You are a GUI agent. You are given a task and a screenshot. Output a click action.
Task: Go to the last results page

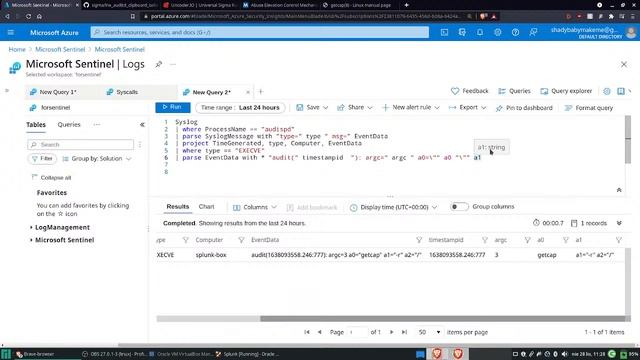tap(404, 332)
